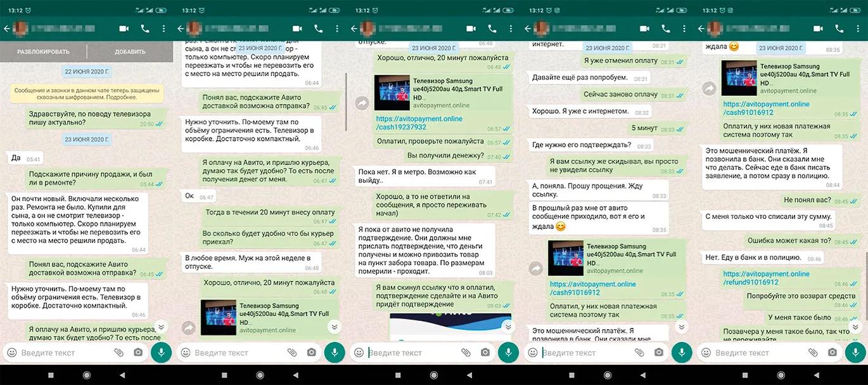This screenshot has width=868, height=385.
Task: Start a voice call in the fourth chat screenshot
Action: (666, 29)
